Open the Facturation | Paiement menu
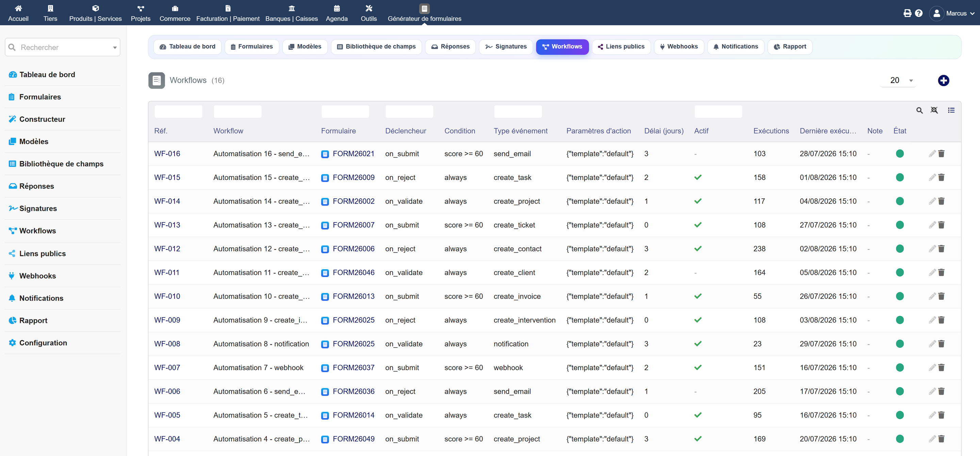Image resolution: width=980 pixels, height=456 pixels. point(228,13)
